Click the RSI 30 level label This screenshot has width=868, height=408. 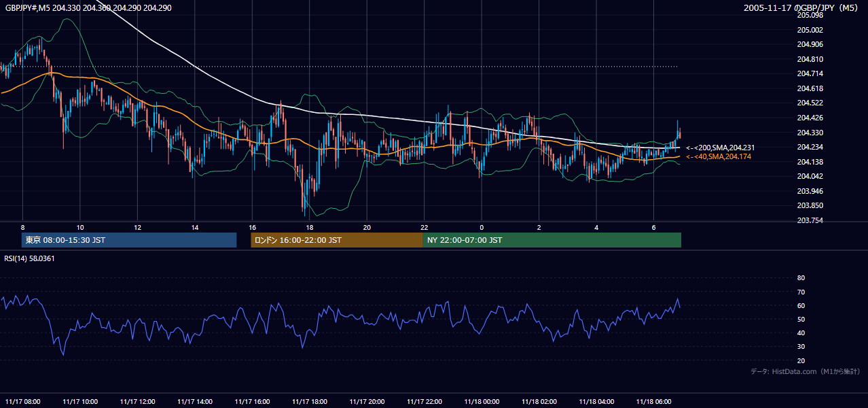(801, 347)
